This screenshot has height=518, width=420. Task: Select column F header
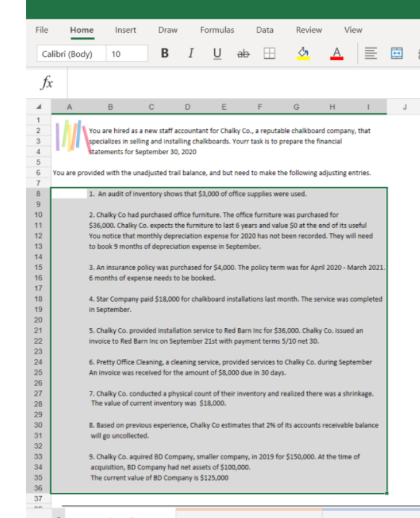tap(259, 107)
